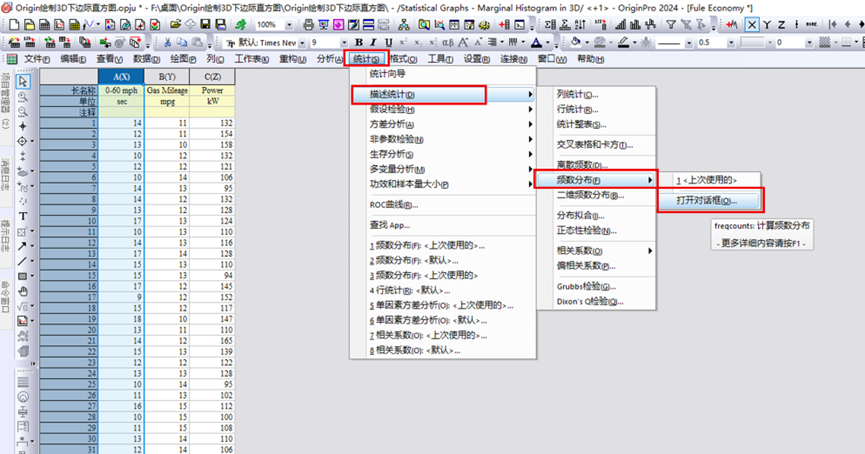Click the Add new columns icon
This screenshot has height=454, width=865.
(x=504, y=25)
